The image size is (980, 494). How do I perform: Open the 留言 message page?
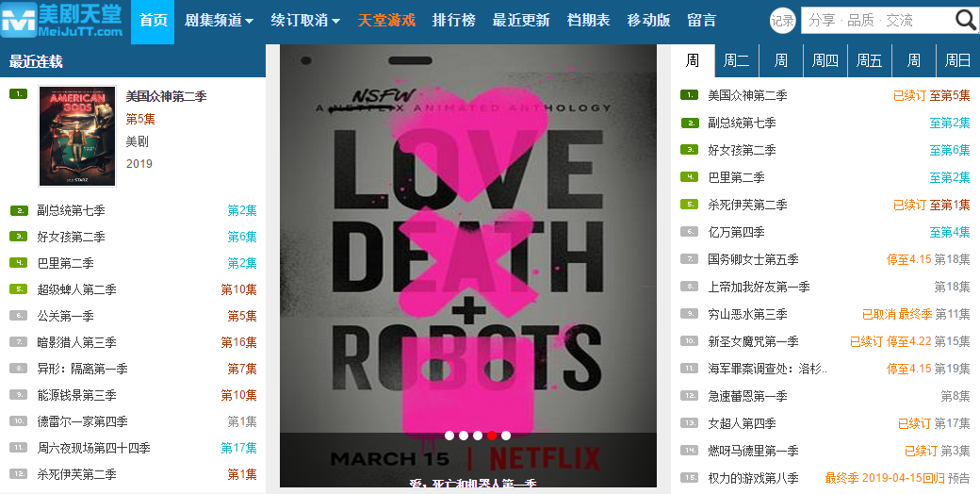coord(701,21)
